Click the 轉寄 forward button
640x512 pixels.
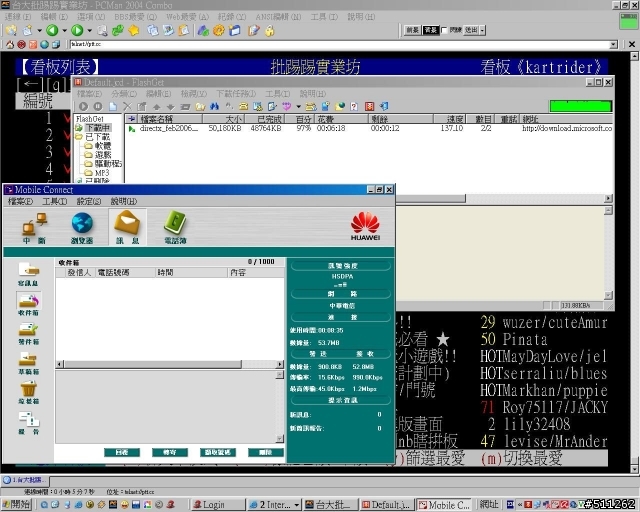coord(170,452)
